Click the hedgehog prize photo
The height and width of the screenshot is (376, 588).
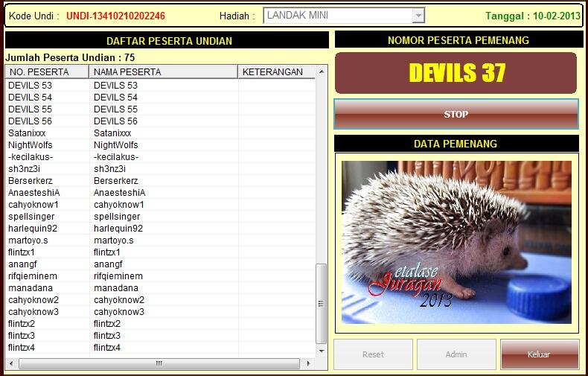pos(456,242)
